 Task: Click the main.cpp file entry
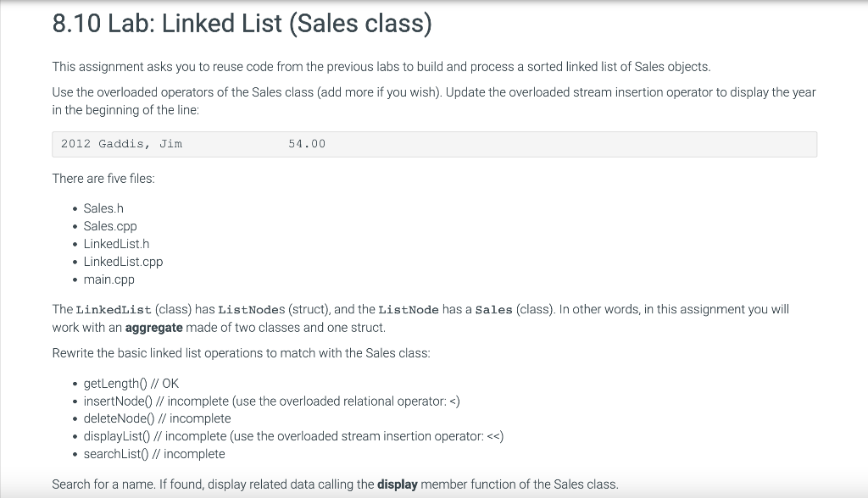pyautogui.click(x=109, y=279)
